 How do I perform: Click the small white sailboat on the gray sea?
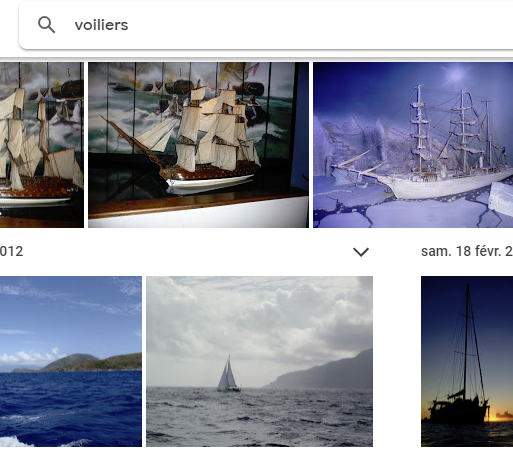tap(228, 374)
